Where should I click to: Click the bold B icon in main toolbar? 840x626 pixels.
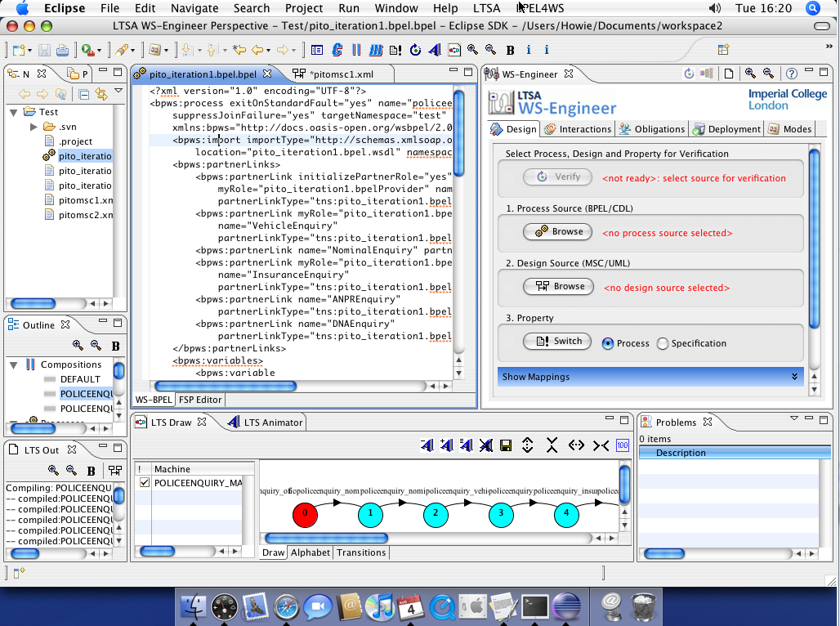[x=510, y=51]
